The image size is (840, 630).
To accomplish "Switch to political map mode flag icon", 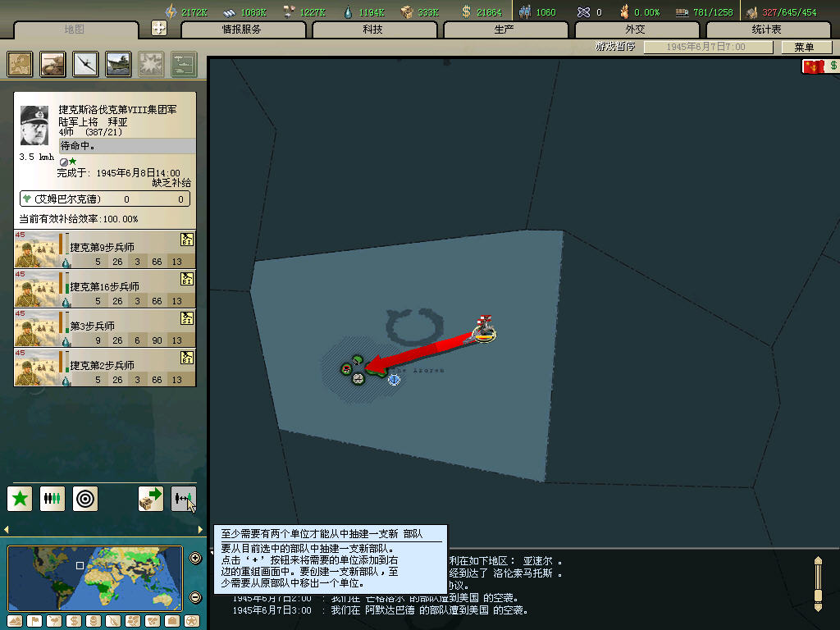I will click(x=34, y=621).
